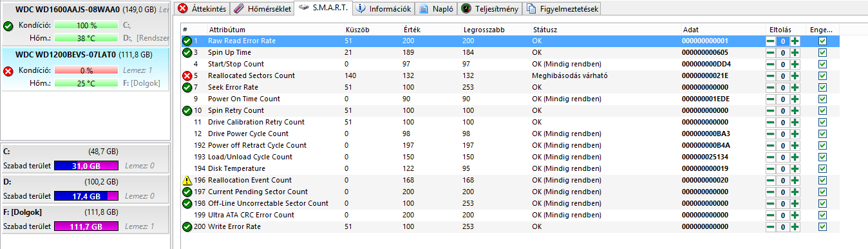Click the 38 °C temperature bar

86,38
